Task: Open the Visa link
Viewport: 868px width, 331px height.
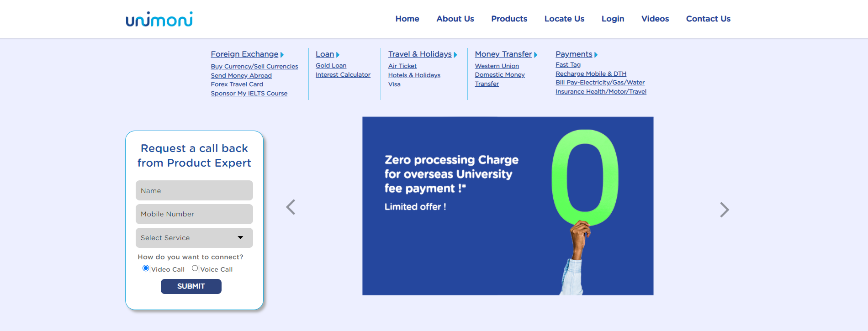Action: (394, 84)
